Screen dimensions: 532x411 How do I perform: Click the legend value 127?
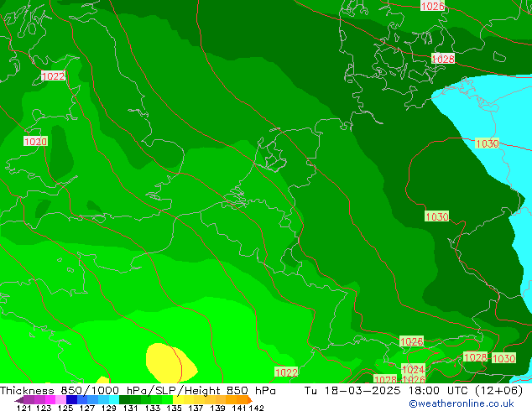coord(87,408)
